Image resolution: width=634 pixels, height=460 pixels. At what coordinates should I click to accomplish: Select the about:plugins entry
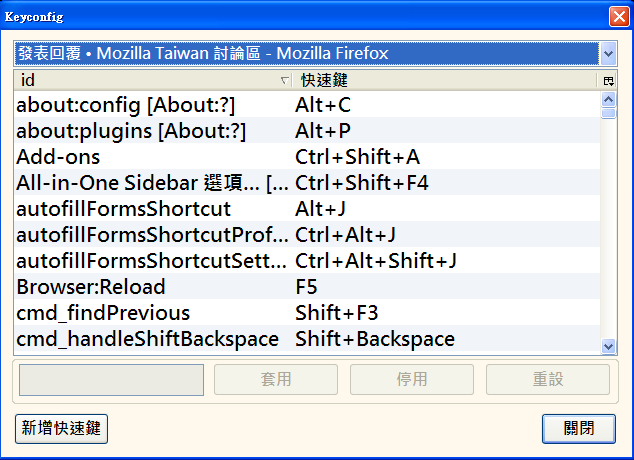(150, 130)
